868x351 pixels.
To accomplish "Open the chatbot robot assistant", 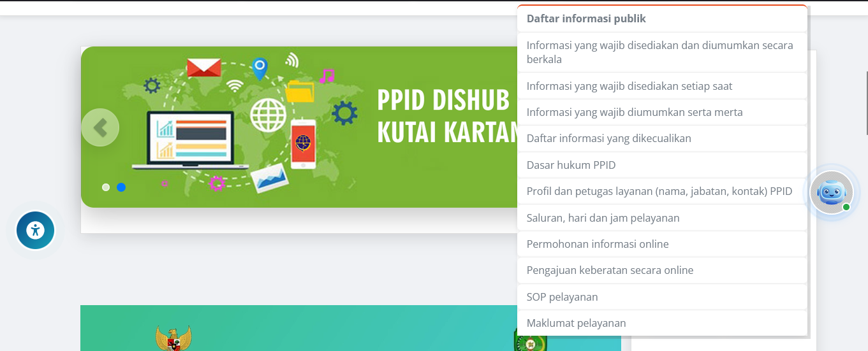I will click(x=832, y=192).
